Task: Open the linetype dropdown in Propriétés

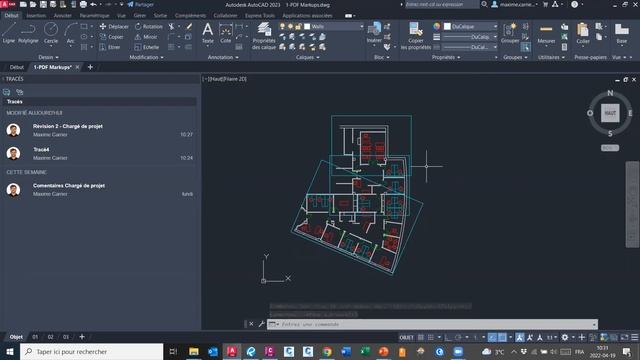Action: [495, 47]
